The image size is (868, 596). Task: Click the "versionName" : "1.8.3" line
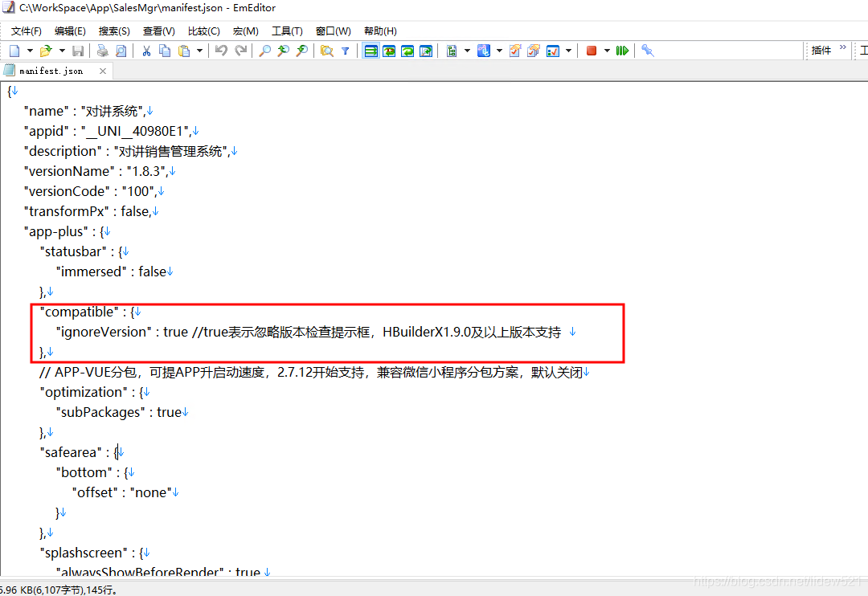coord(96,172)
